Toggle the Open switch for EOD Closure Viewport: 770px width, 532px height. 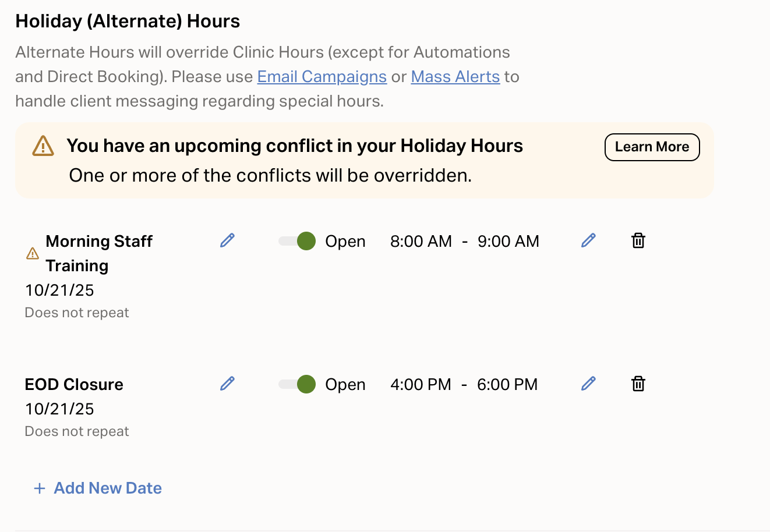(297, 384)
